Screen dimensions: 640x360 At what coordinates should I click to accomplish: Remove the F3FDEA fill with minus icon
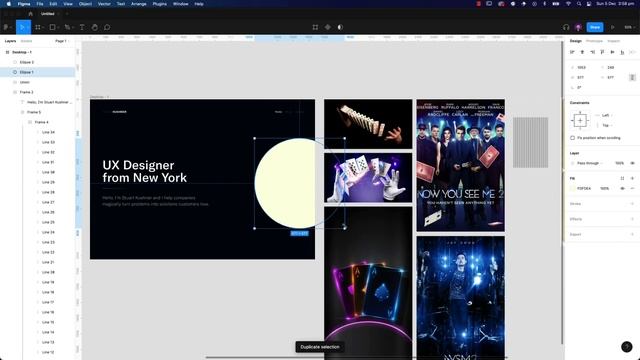[x=632, y=189]
